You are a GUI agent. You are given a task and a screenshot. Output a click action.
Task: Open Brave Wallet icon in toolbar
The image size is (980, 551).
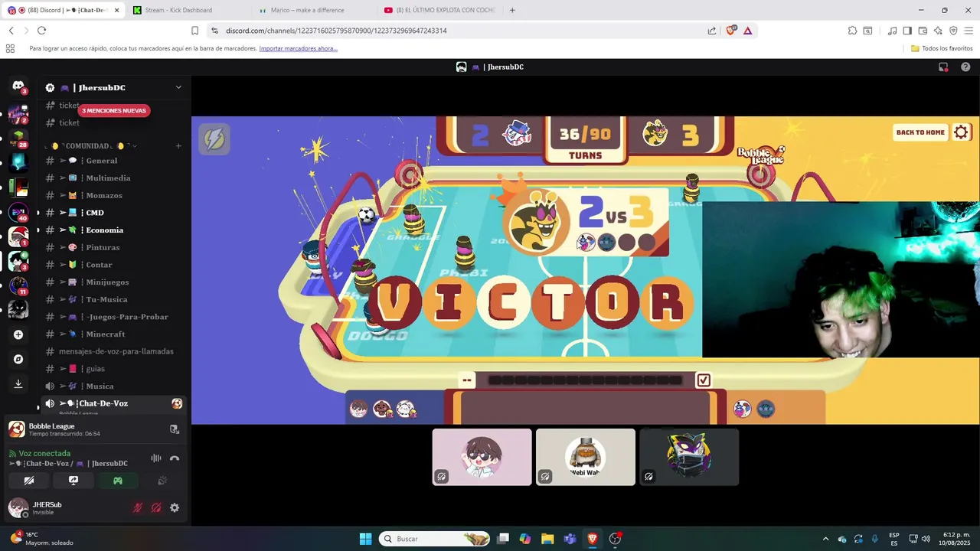pyautogui.click(x=923, y=31)
